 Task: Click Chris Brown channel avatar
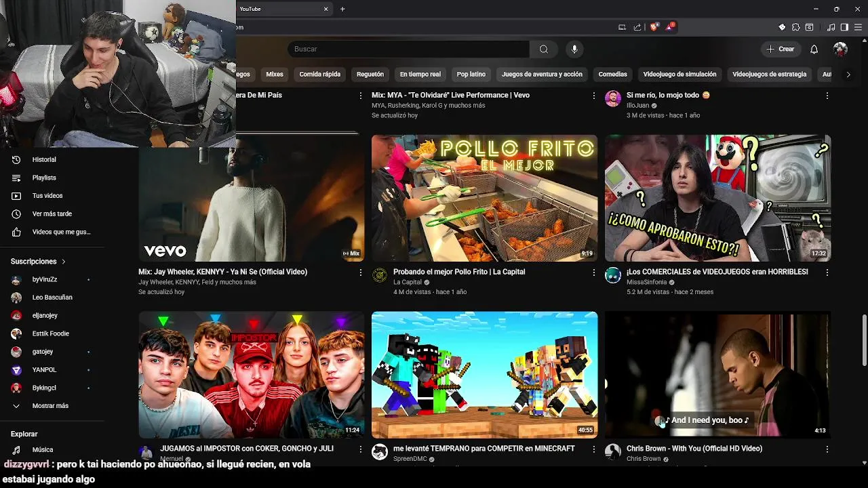[x=613, y=452]
